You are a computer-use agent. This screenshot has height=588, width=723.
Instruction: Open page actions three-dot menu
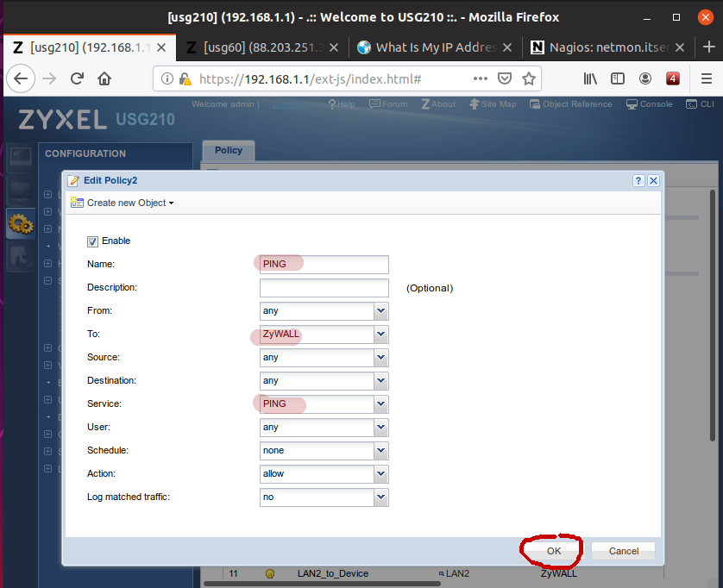[481, 78]
